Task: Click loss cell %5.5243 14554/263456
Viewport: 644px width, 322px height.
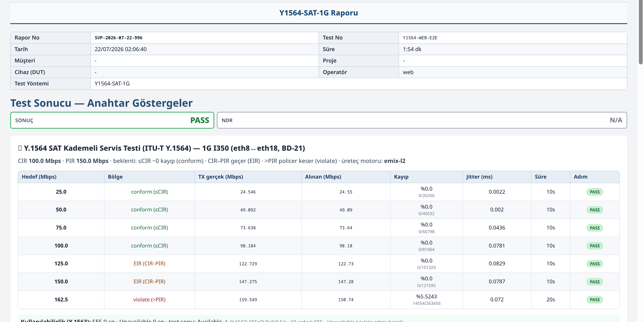Action: click(427, 299)
